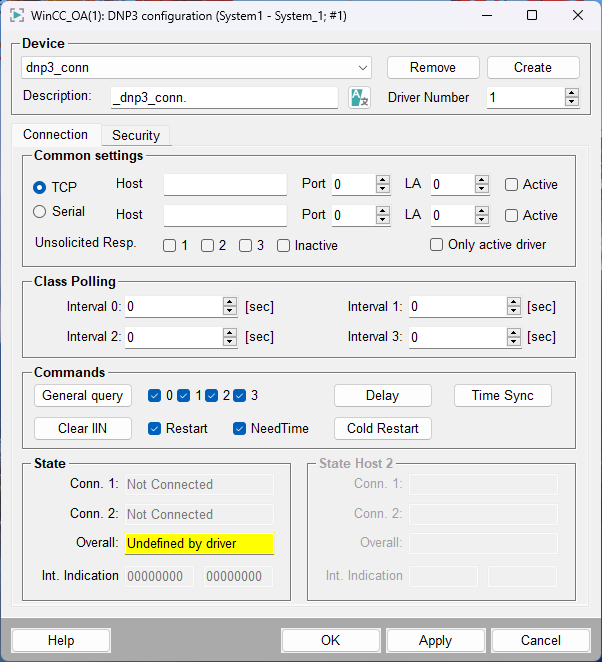
Task: Check Unsolicited Resp. class 3
Action: coord(245,246)
